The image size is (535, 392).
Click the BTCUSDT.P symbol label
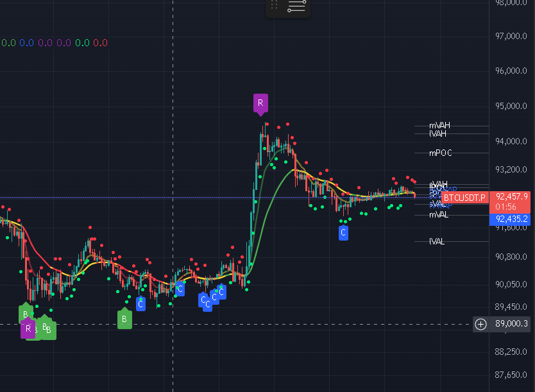464,198
